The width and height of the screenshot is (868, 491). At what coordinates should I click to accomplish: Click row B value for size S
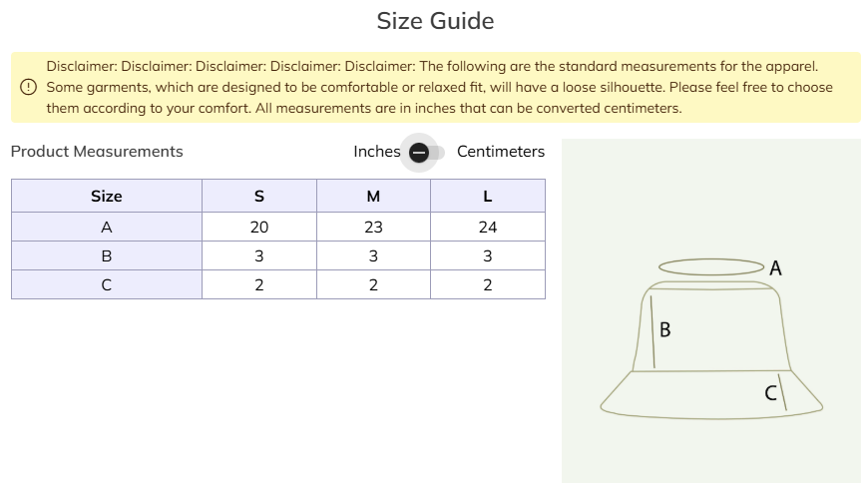click(259, 255)
